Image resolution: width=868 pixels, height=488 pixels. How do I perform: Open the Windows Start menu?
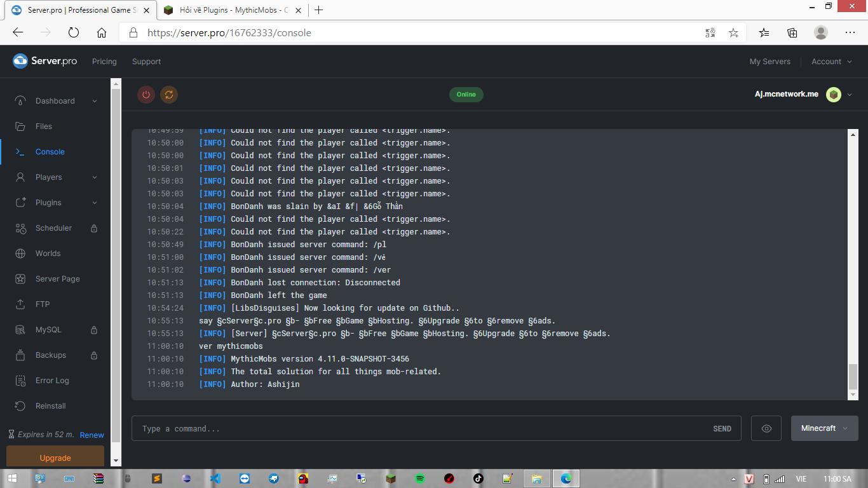pyautogui.click(x=11, y=478)
